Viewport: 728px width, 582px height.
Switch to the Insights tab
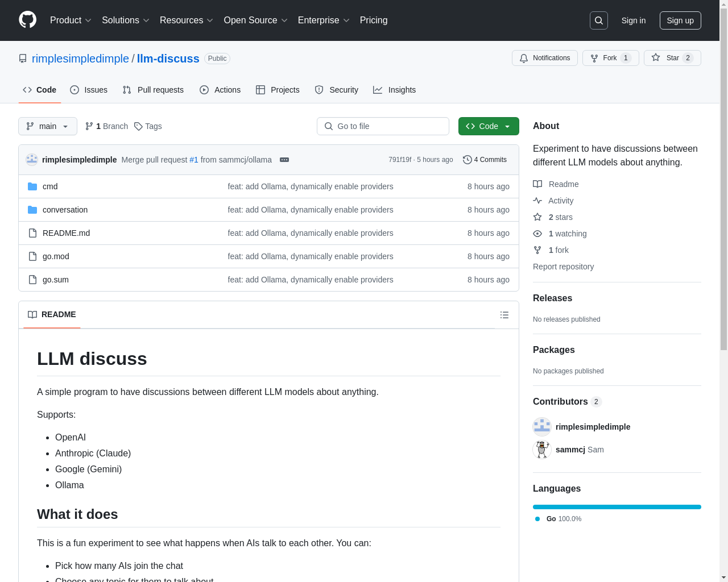click(x=395, y=90)
